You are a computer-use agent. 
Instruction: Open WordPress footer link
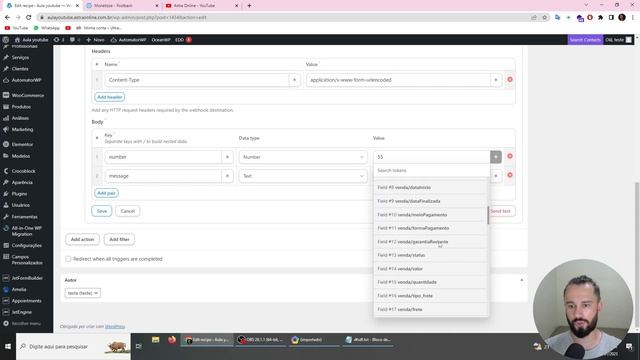[x=115, y=327]
